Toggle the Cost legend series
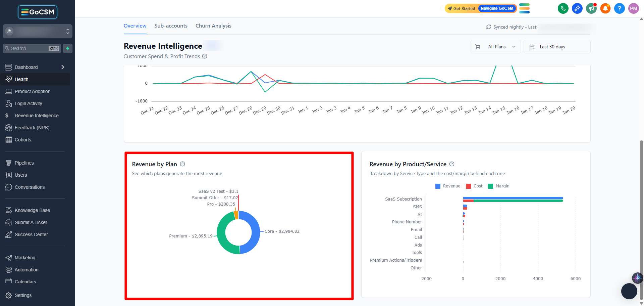 pos(474,186)
